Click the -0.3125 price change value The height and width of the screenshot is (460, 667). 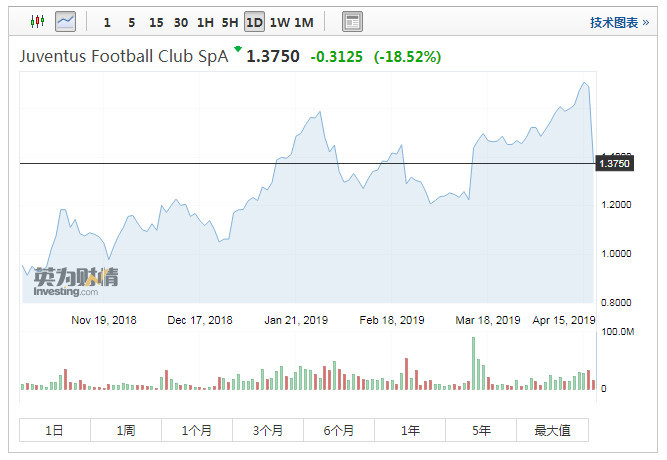click(336, 57)
